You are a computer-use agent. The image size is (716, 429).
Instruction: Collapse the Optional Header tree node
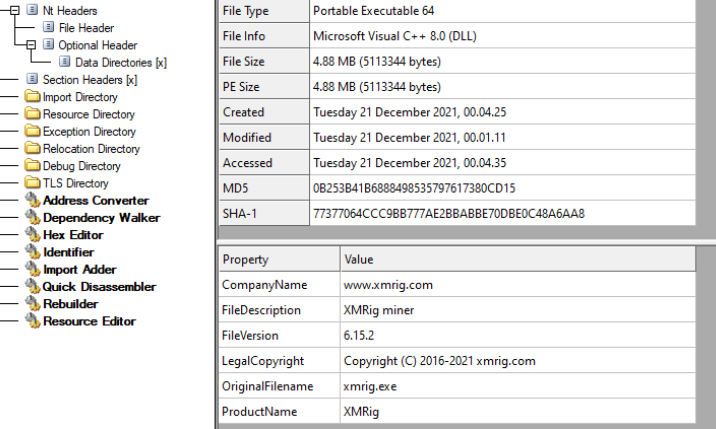(32, 45)
